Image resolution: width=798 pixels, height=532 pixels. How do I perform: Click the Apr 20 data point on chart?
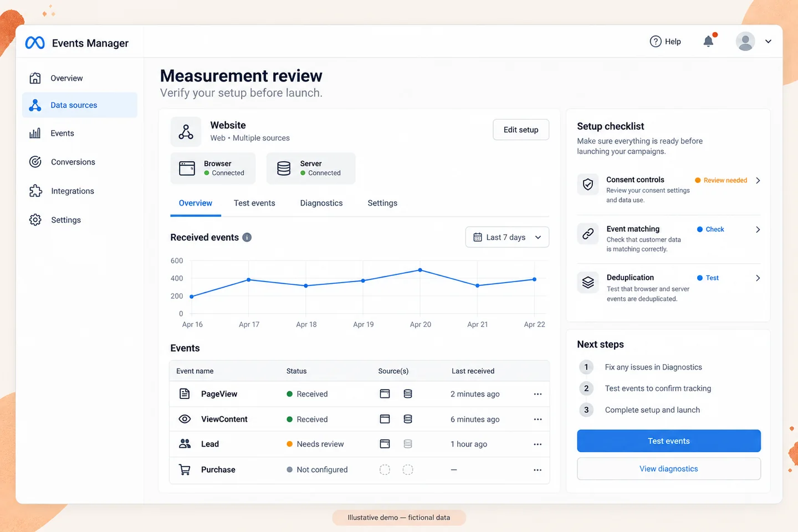point(420,270)
